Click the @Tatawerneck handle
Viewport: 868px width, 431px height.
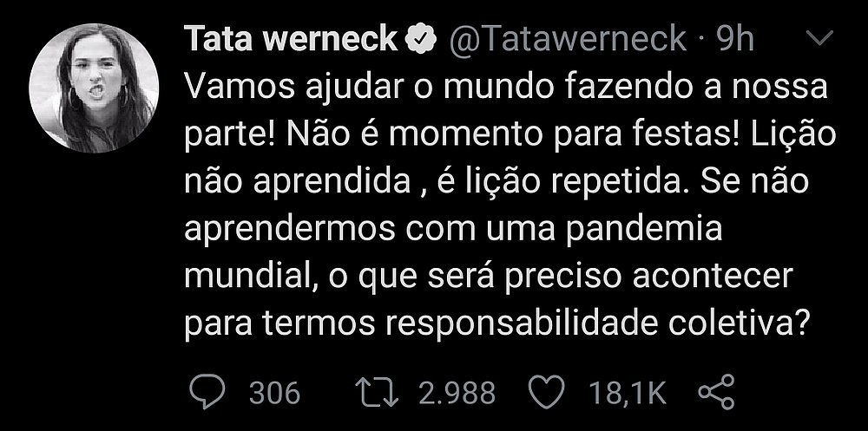567,39
